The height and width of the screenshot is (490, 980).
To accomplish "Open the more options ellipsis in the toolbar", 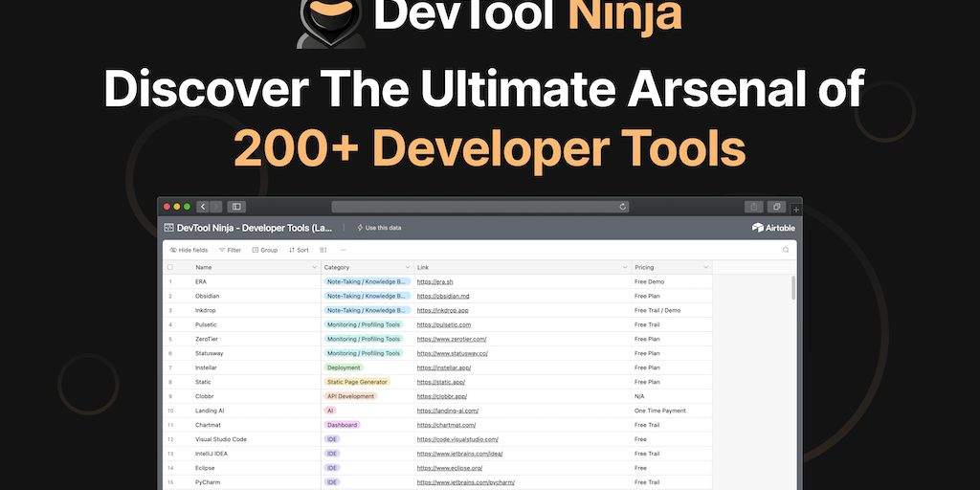I will [x=344, y=250].
